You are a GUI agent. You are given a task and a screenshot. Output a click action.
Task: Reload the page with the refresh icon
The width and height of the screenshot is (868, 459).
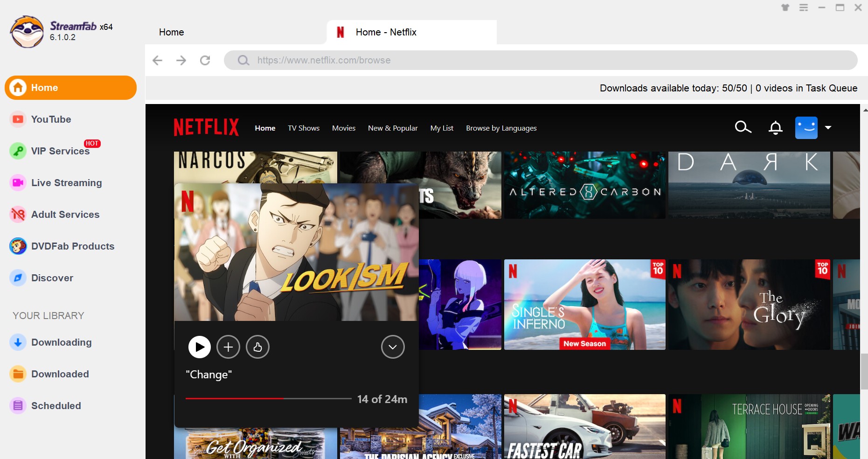(x=205, y=60)
